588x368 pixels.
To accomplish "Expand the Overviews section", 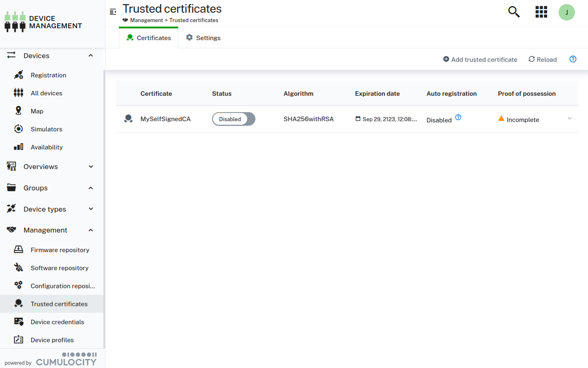I will [x=91, y=166].
